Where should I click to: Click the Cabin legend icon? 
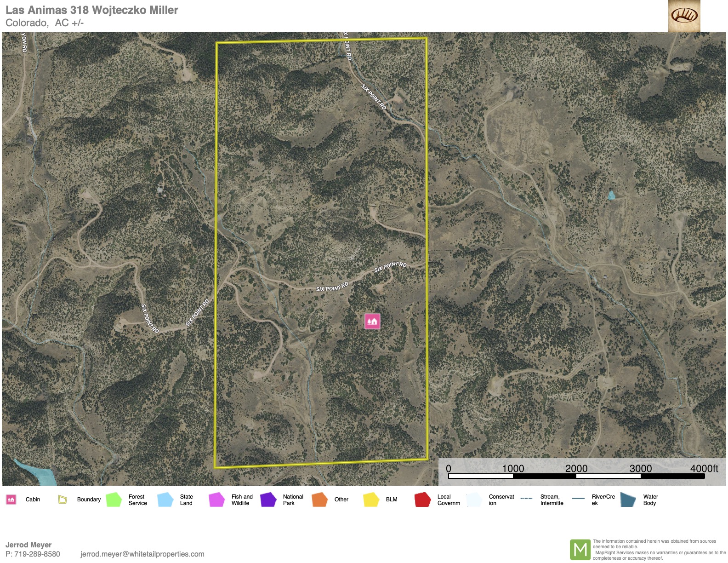[11, 500]
